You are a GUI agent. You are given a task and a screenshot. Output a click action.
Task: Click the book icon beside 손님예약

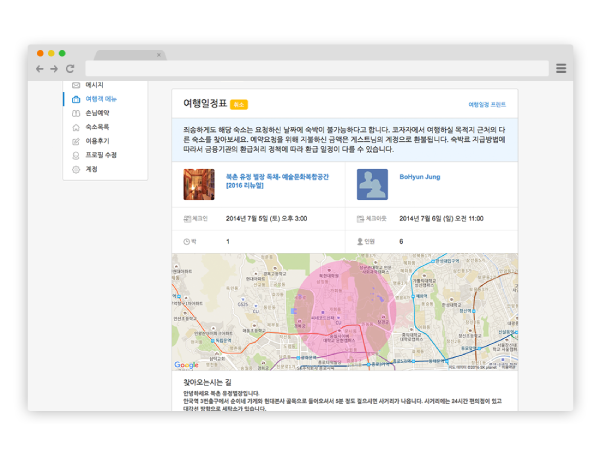coord(76,113)
